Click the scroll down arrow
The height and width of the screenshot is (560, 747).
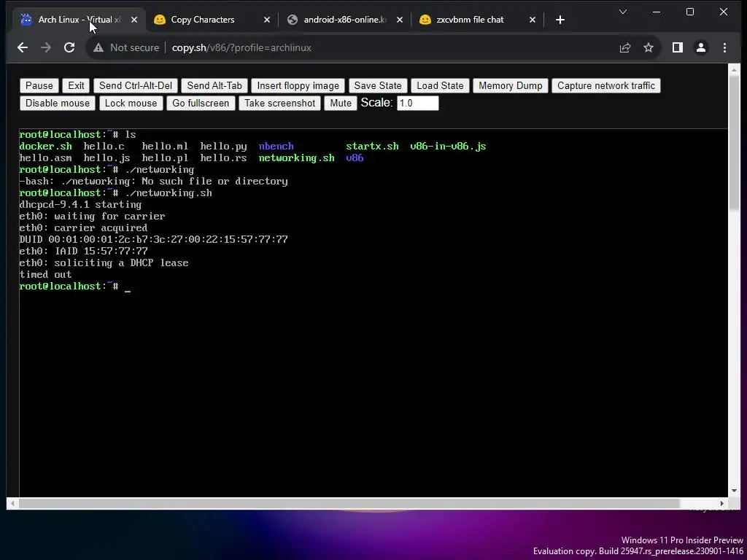click(734, 491)
